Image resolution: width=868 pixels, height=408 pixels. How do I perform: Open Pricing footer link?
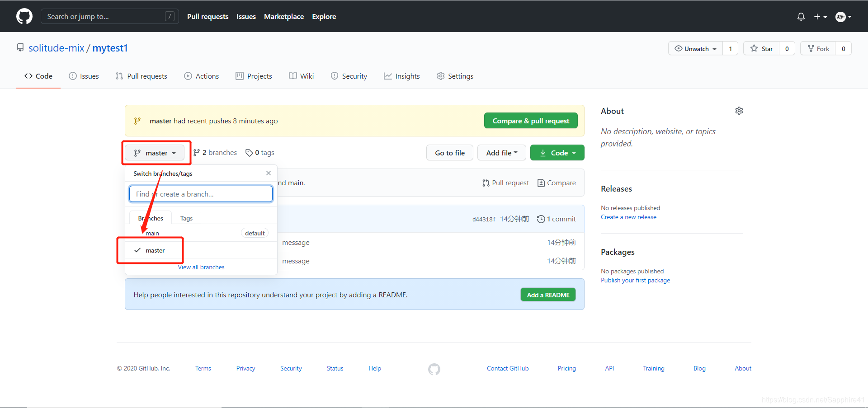click(x=566, y=368)
